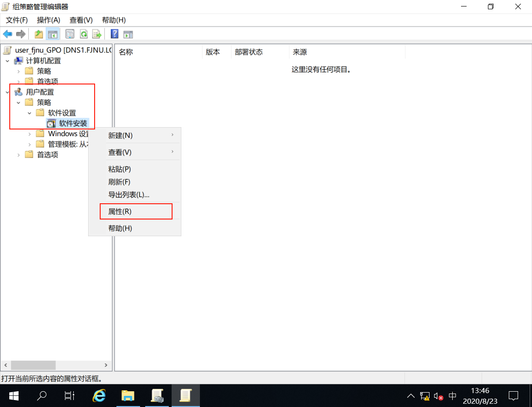Viewport: 532px width, 407px height.
Task: Expand 首选项 under 用户配置
Action: (19, 155)
